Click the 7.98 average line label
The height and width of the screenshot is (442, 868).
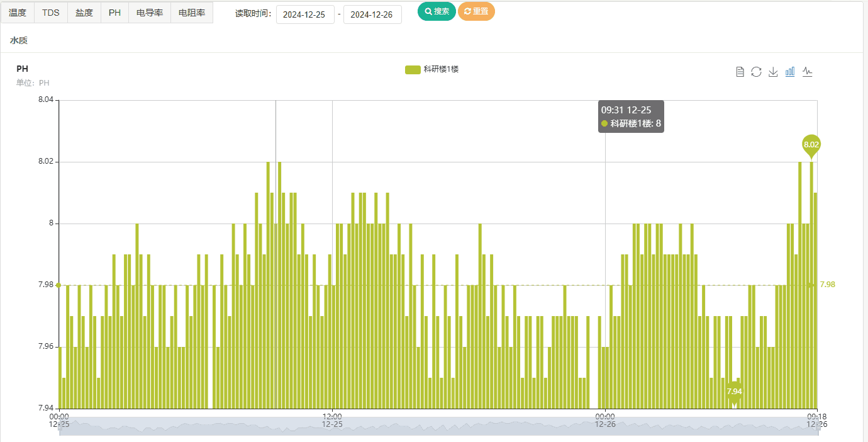(x=827, y=285)
